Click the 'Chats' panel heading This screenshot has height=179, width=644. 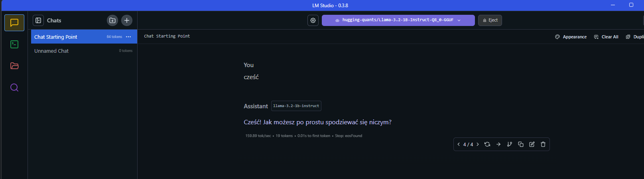tap(54, 20)
